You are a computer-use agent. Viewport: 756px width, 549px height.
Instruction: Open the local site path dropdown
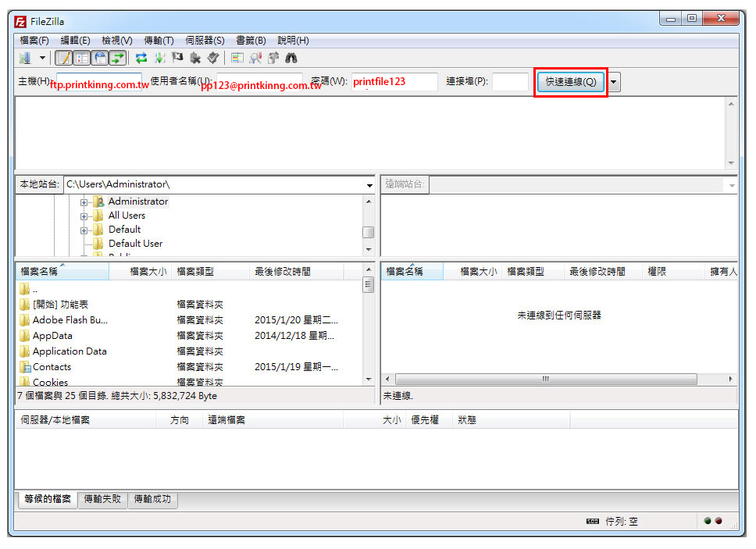coord(369,185)
